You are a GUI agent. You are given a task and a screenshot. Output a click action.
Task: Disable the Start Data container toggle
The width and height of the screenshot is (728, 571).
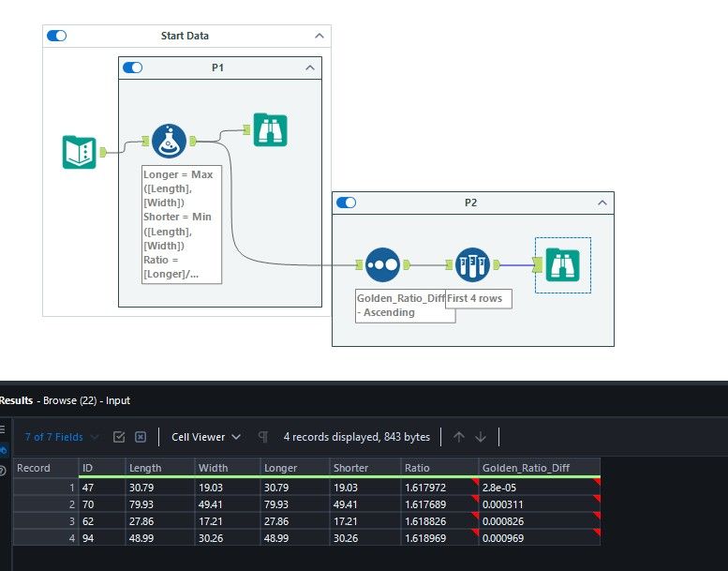pos(56,36)
